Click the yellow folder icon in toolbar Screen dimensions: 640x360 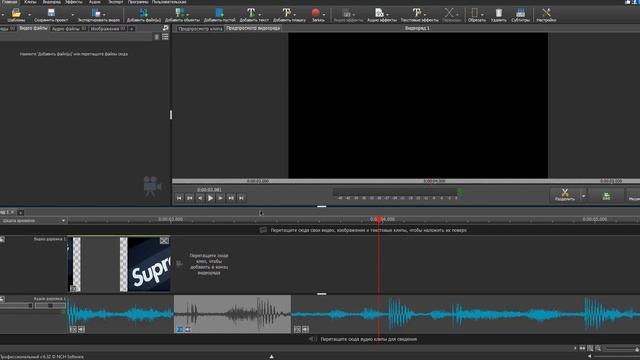pyautogui.click(x=16, y=13)
